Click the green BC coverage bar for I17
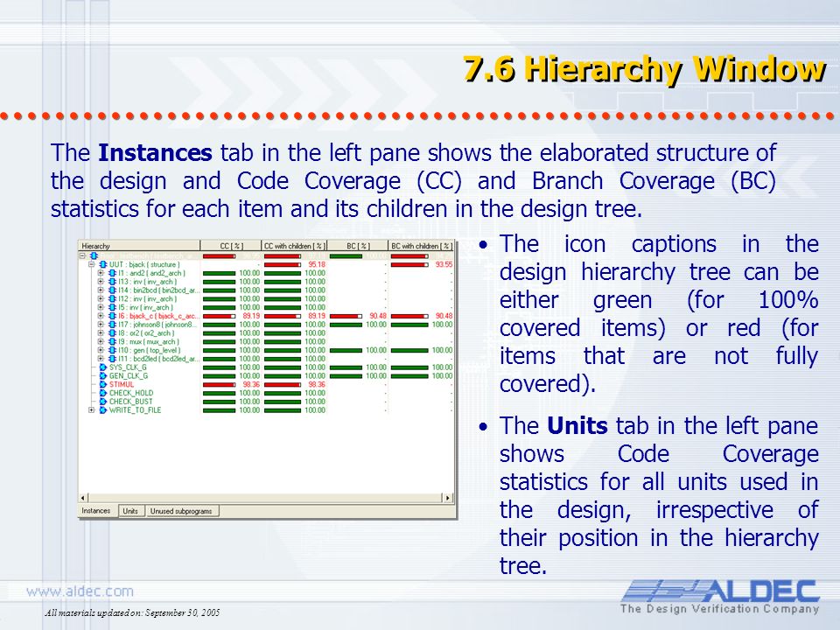840x630 pixels. pyautogui.click(x=346, y=325)
